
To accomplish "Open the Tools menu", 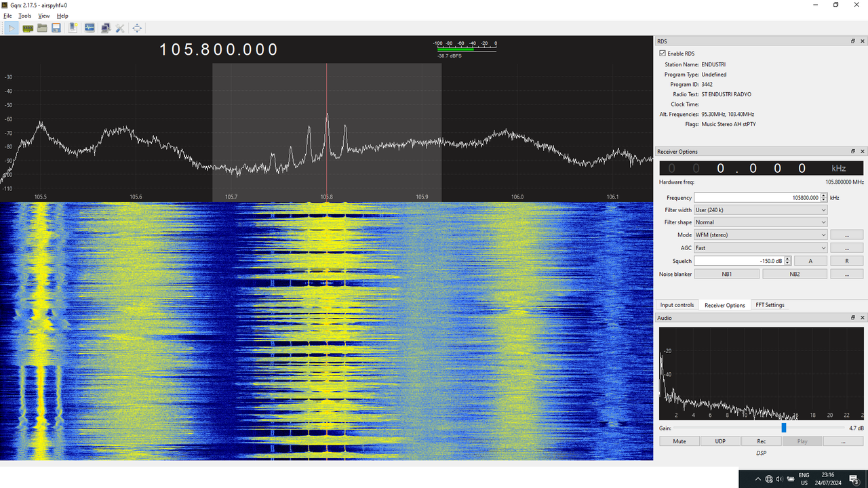I will pyautogui.click(x=24, y=16).
